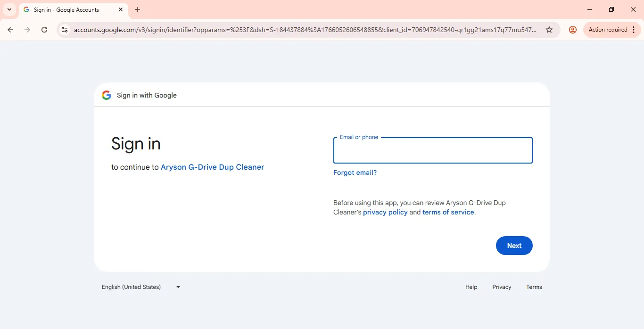The width and height of the screenshot is (644, 329).
Task: Open the terms of service link
Action: [x=447, y=212]
